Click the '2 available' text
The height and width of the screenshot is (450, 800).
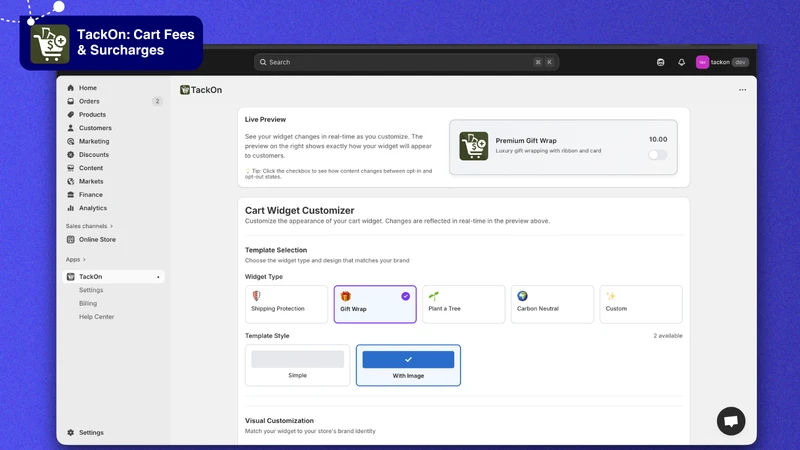[x=668, y=336]
